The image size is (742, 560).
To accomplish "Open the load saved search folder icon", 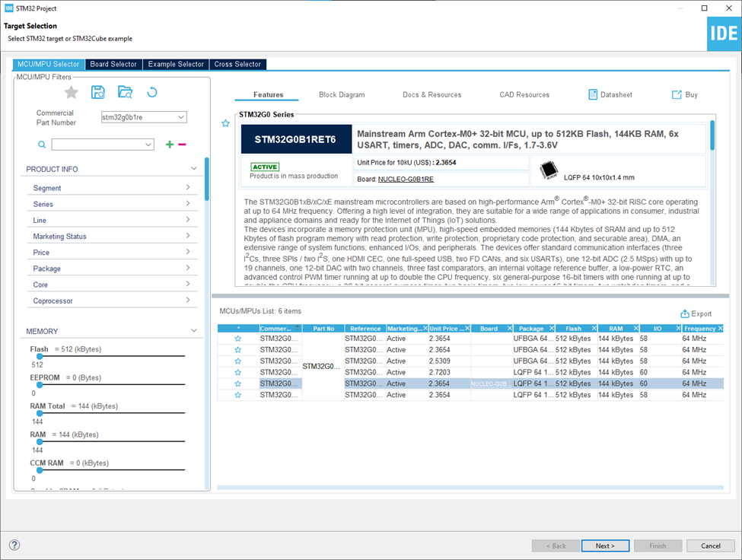I will coord(125,92).
